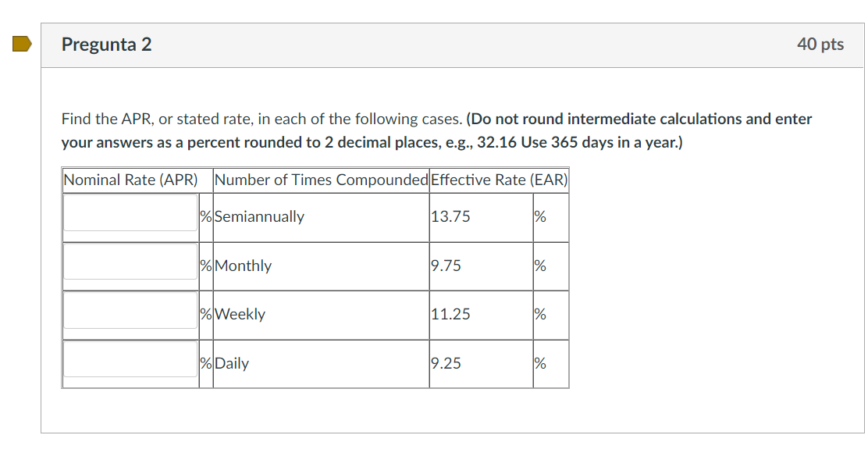Select the Number of Times Compounded header
This screenshot has width=868, height=460.
click(321, 180)
